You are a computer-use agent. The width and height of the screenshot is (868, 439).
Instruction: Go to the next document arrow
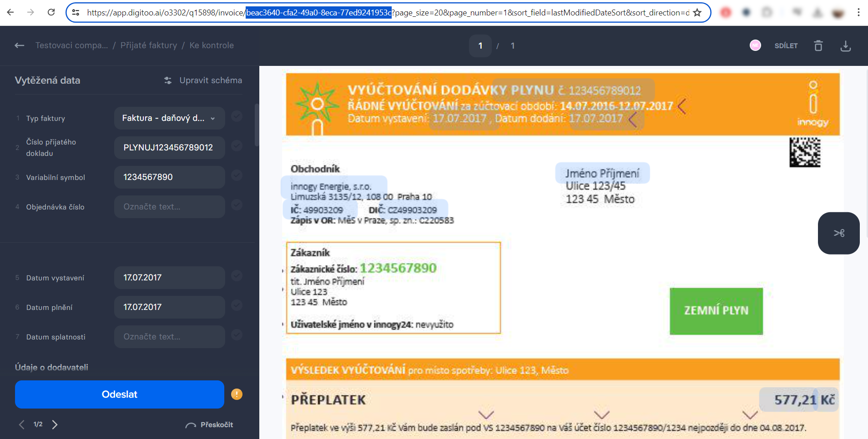(x=55, y=424)
